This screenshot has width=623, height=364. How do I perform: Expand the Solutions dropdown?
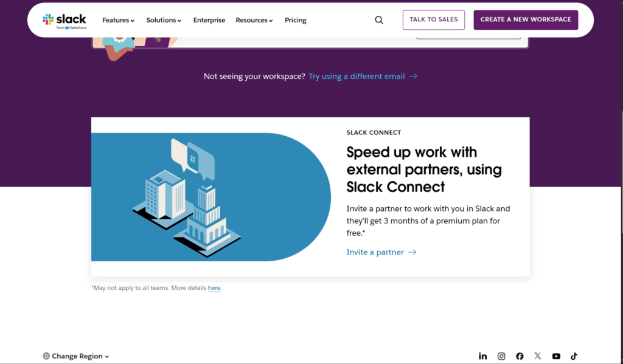(x=164, y=20)
